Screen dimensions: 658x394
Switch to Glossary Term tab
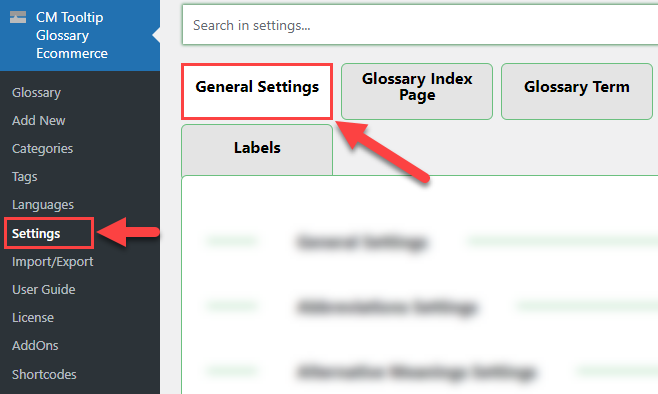(x=577, y=91)
